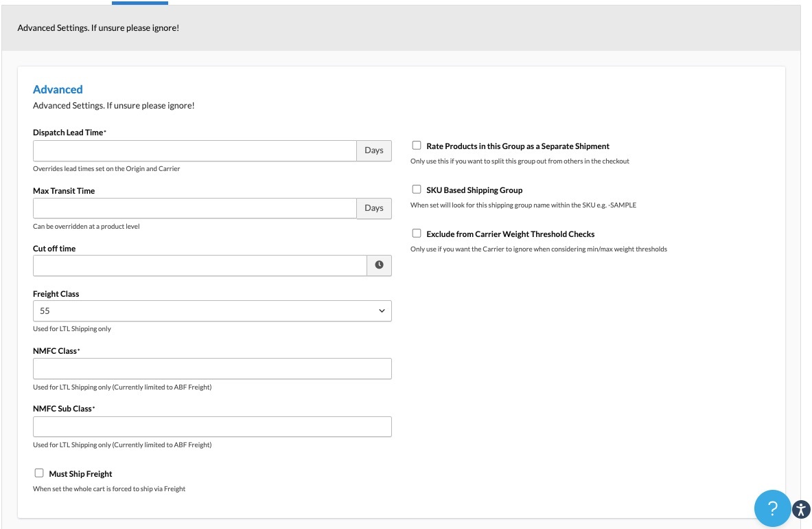The height and width of the screenshot is (529, 812).
Task: Click the Freight Class field label
Action: pos(56,294)
